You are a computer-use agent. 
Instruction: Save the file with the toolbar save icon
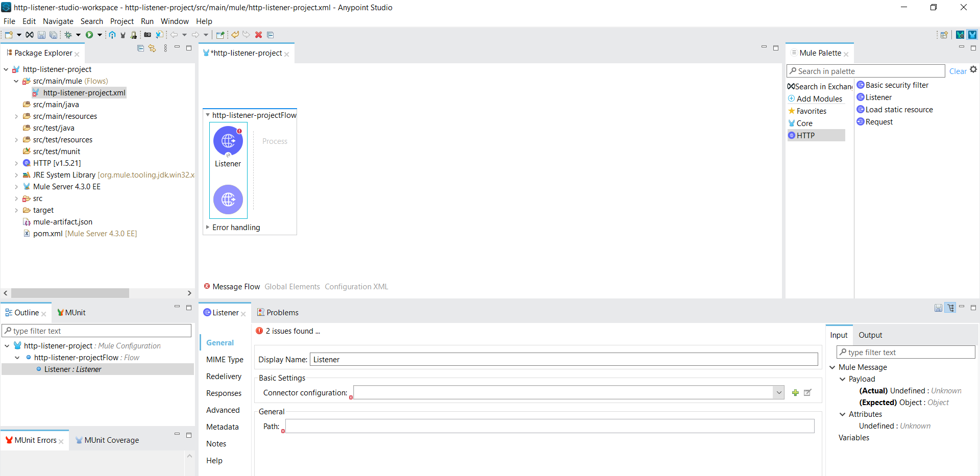click(x=41, y=35)
